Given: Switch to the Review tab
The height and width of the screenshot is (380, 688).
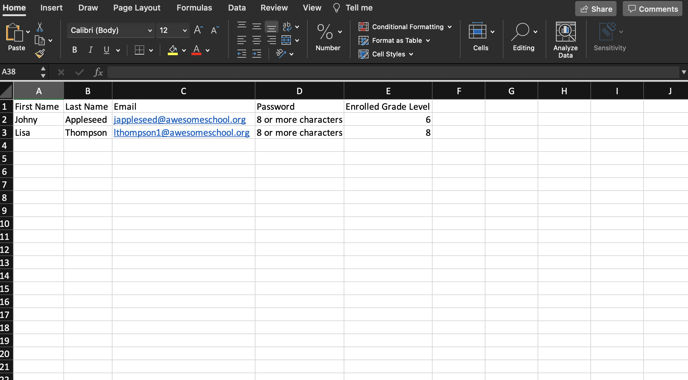Looking at the screenshot, I should point(274,8).
